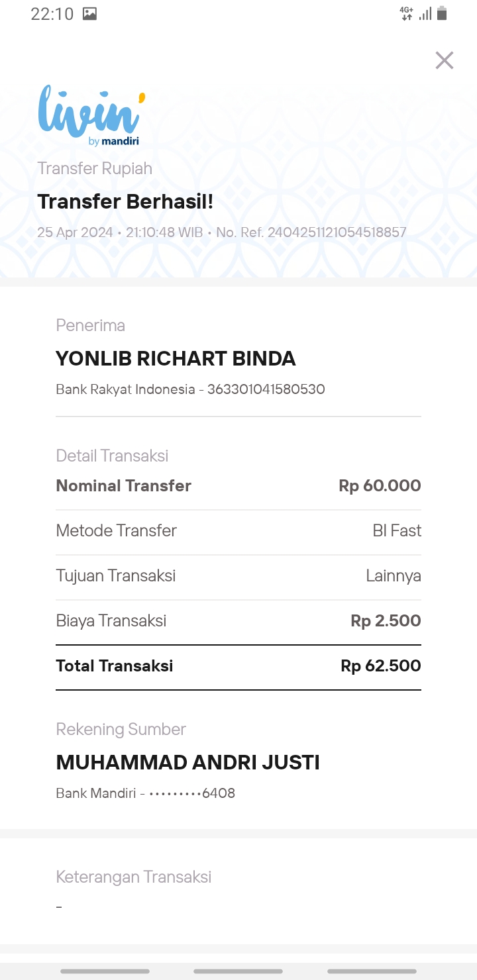Tap the Biaya Transaksi Rp 2.500 row
This screenshot has height=980, width=477.
tap(238, 621)
